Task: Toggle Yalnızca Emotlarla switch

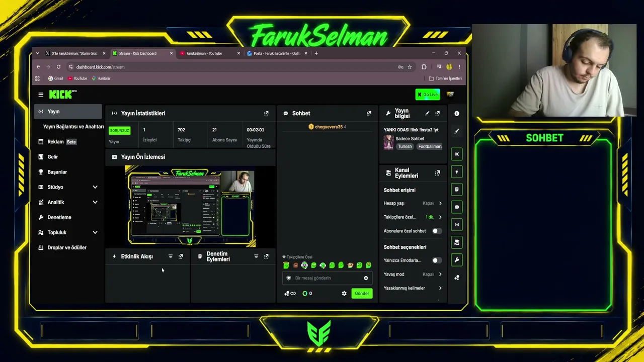Action: click(437, 260)
